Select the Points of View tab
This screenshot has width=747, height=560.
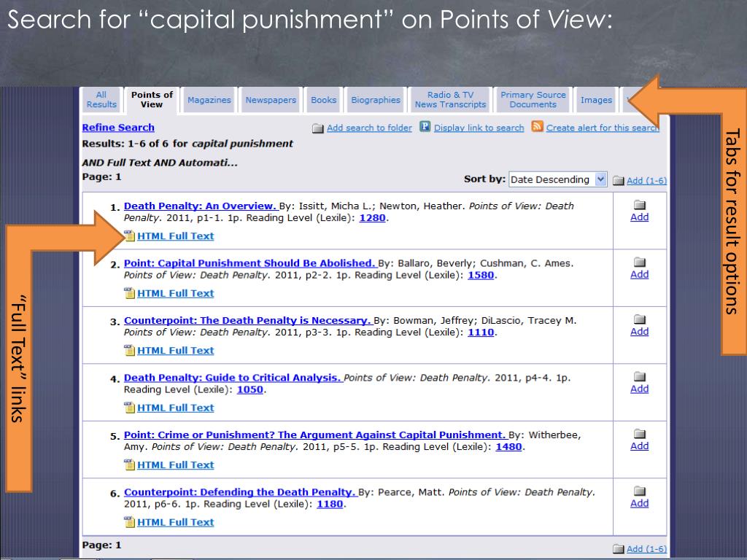pyautogui.click(x=152, y=99)
